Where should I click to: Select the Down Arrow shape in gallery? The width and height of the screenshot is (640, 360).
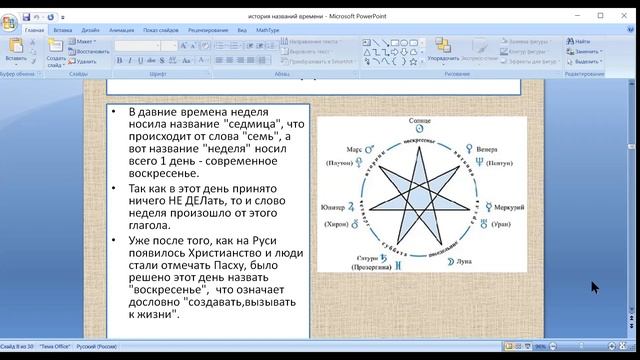404,52
